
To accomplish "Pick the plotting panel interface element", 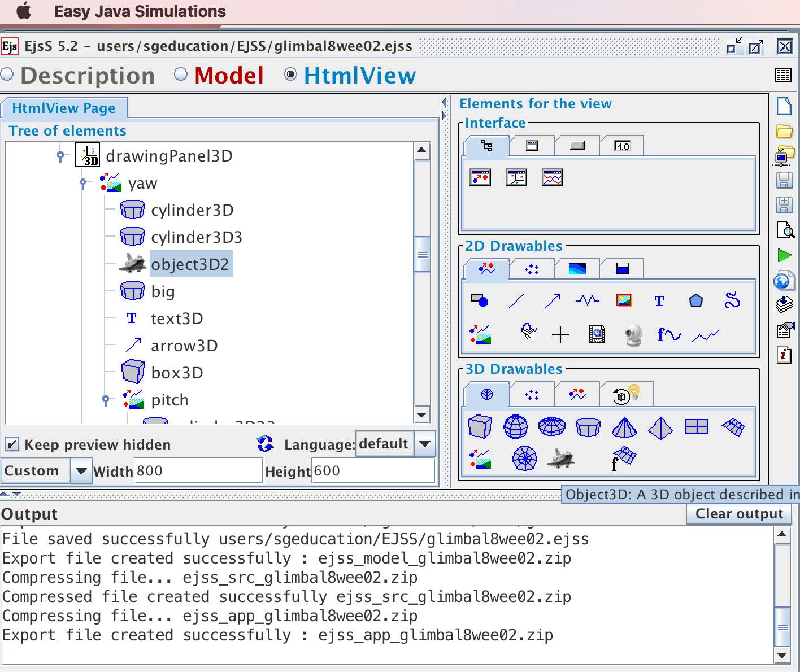I will [553, 177].
